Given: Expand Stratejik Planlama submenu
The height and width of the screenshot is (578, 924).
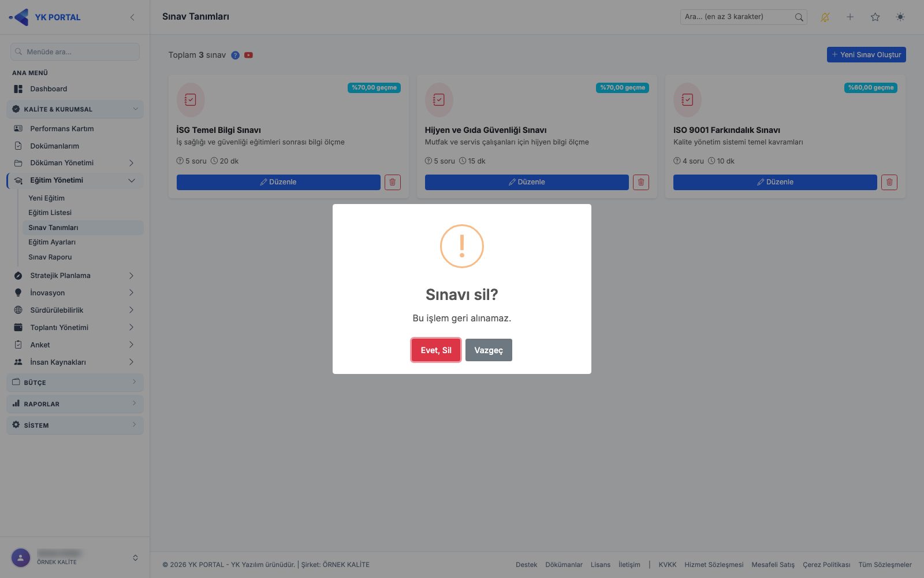Looking at the screenshot, I should (x=75, y=276).
